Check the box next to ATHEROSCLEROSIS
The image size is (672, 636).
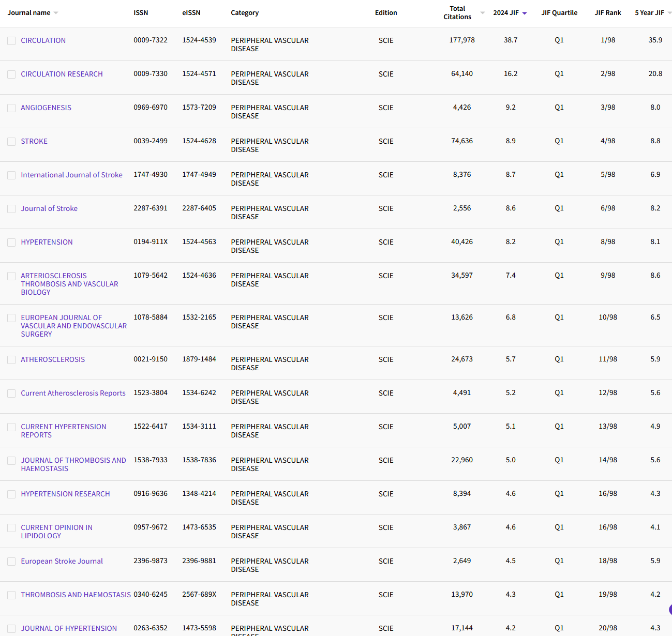click(x=11, y=360)
